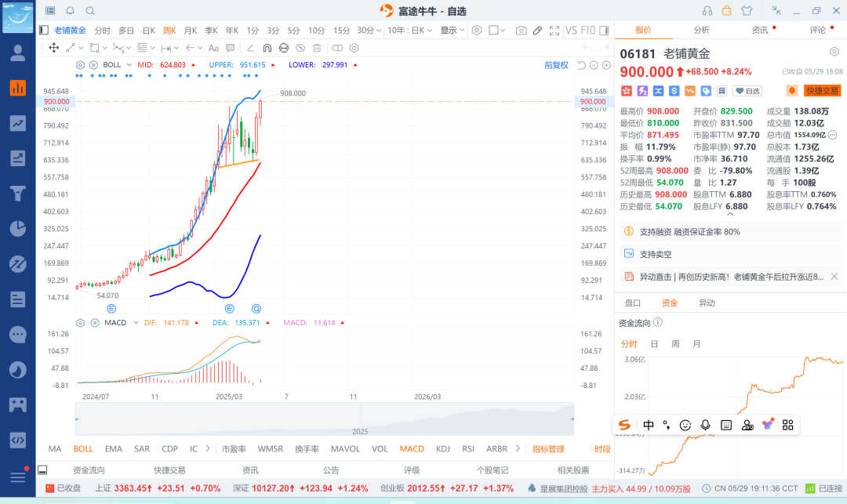Open search magnifier in the title bar
Viewport: 847px width, 504px height.
(x=90, y=11)
